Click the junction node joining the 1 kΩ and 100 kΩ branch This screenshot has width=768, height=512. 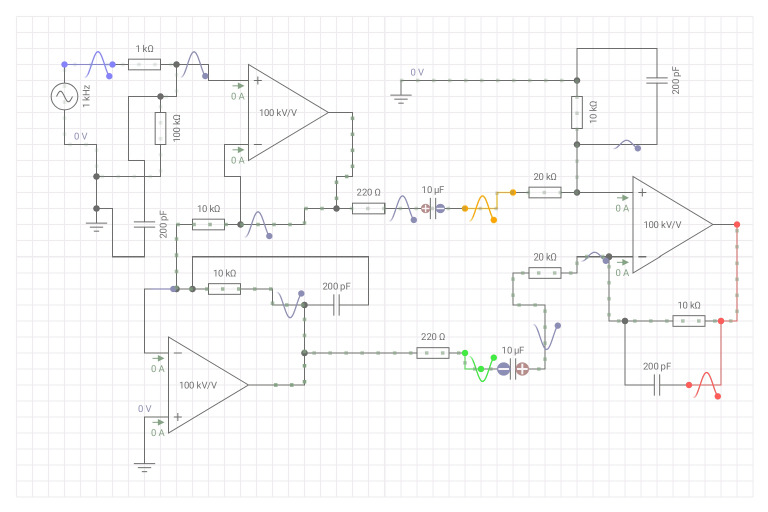tap(176, 64)
